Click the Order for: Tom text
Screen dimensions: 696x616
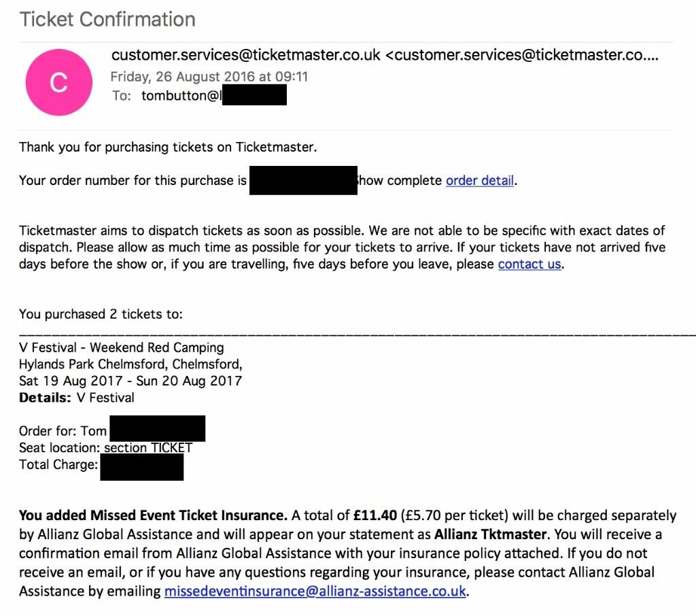point(63,431)
